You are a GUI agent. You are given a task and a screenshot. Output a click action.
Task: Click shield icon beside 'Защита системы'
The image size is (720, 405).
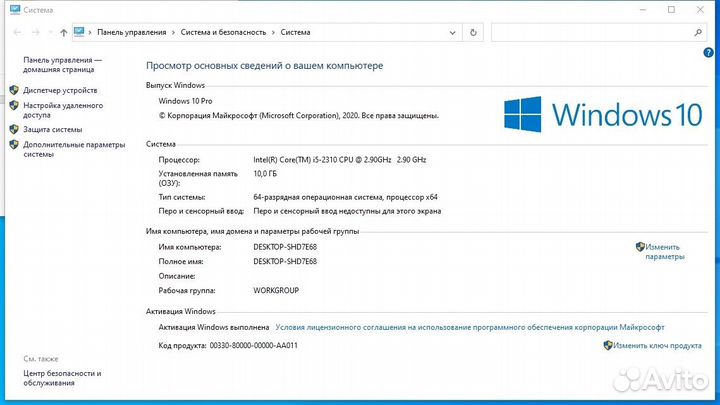pos(14,129)
